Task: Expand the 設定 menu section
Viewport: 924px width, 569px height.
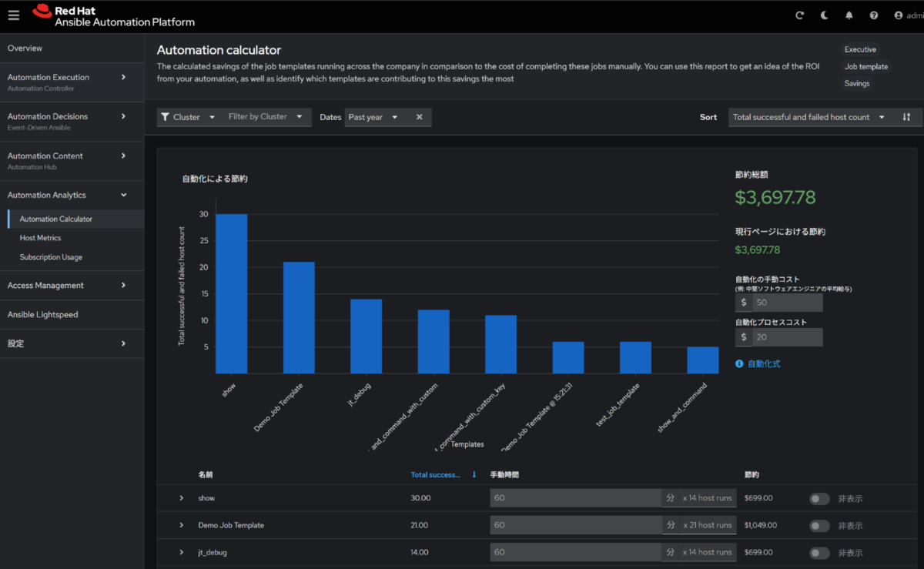Action: [x=72, y=343]
